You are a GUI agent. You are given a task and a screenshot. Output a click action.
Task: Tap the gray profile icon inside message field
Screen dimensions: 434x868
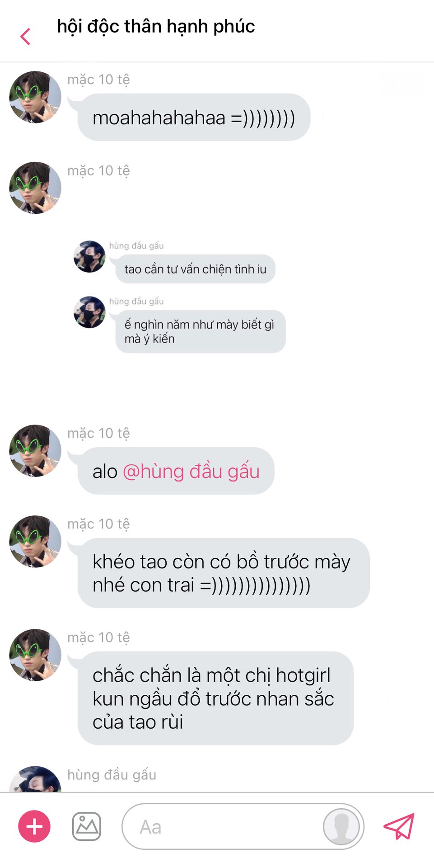(x=342, y=826)
